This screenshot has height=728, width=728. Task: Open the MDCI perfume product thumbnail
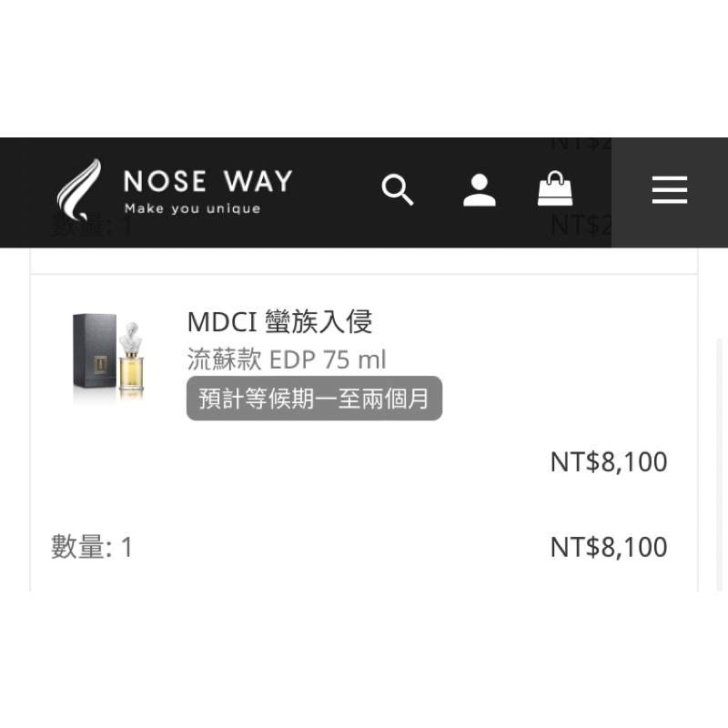(x=108, y=356)
